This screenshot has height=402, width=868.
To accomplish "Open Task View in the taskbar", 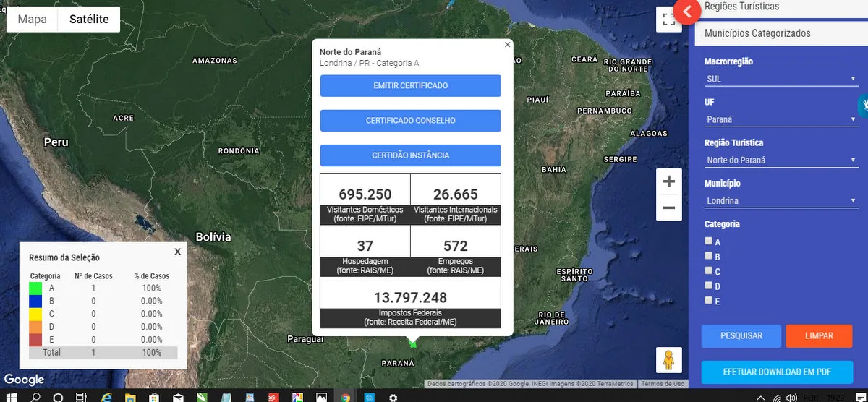I will click(x=82, y=397).
